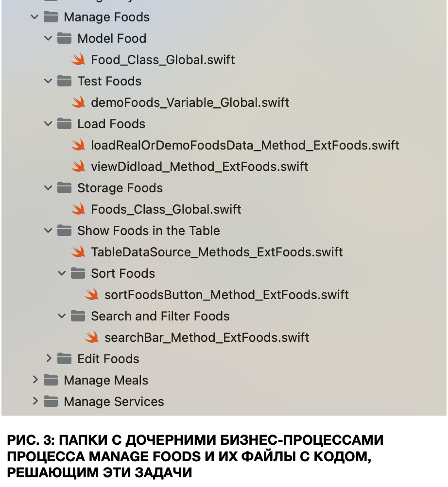Click Swift icon beside viewDidload_Method_ExtFoods.swift
The image size is (448, 487).
[78, 167]
